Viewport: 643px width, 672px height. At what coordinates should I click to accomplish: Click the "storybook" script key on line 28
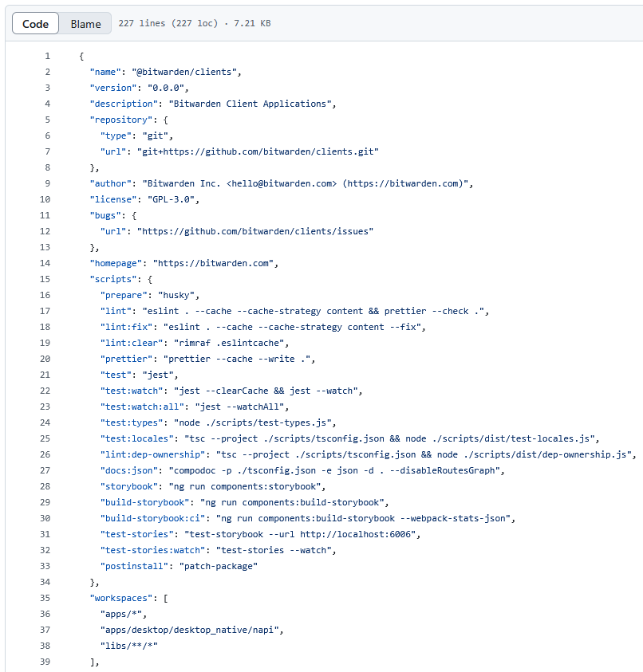point(129,486)
